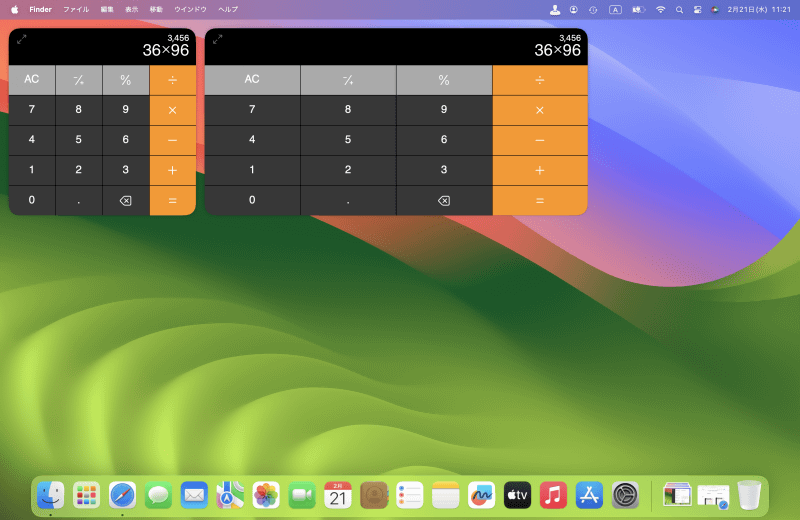Open Finder from the Dock
This screenshot has height=520, width=800.
pyautogui.click(x=51, y=495)
